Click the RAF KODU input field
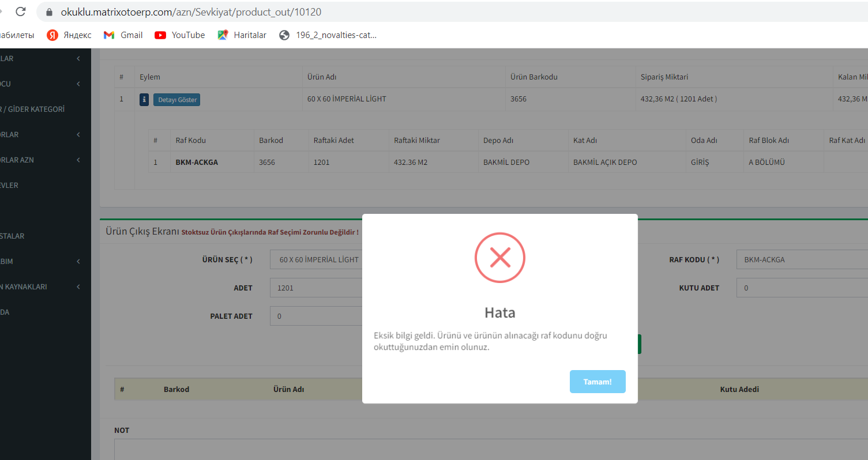The height and width of the screenshot is (460, 868). pyautogui.click(x=802, y=259)
